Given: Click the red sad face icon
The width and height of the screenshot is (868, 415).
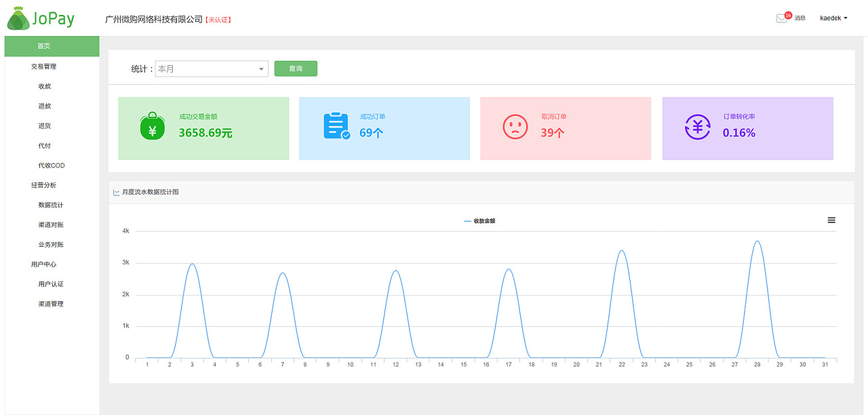Looking at the screenshot, I should pos(515,127).
